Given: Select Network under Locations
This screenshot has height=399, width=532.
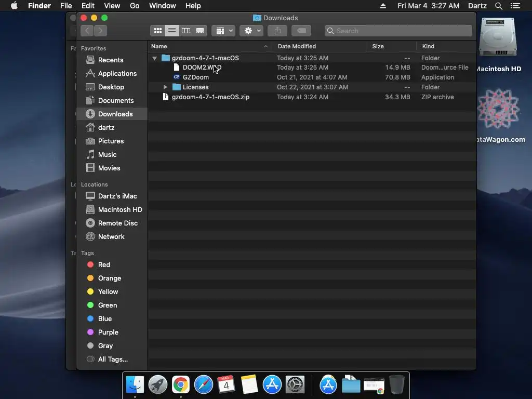Looking at the screenshot, I should pos(112,237).
